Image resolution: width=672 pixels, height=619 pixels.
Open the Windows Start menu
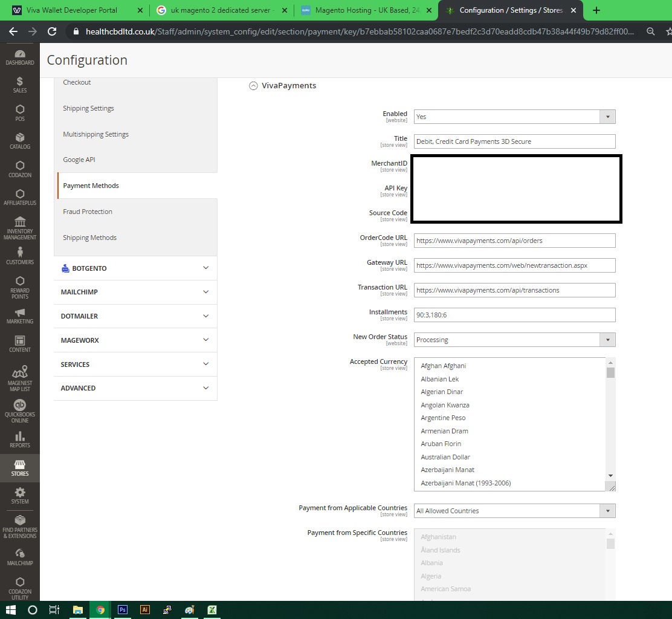pos(11,610)
